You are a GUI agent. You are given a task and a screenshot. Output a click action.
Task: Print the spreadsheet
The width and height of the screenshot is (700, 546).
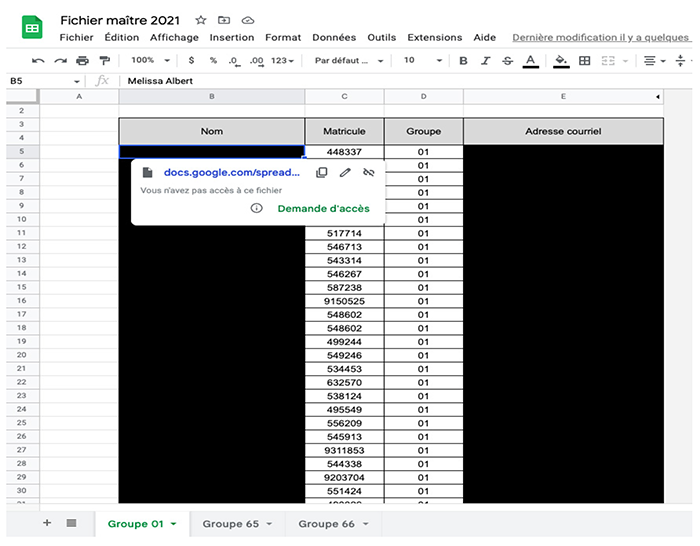[82, 60]
